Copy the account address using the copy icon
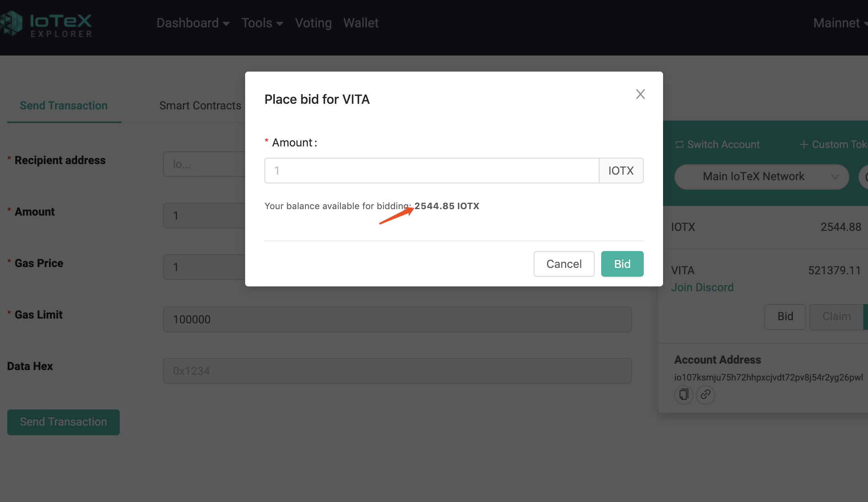 (x=684, y=395)
